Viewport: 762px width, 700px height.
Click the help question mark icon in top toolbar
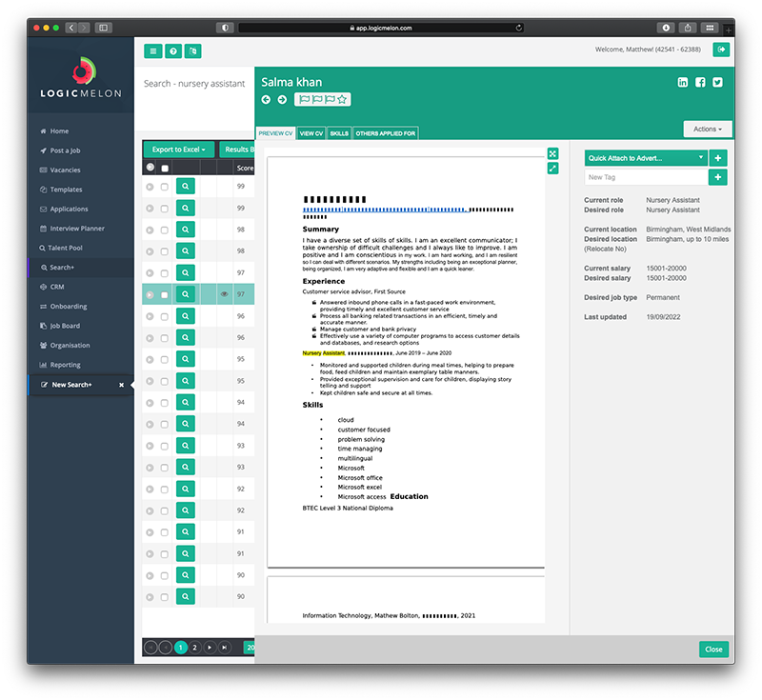tap(173, 50)
